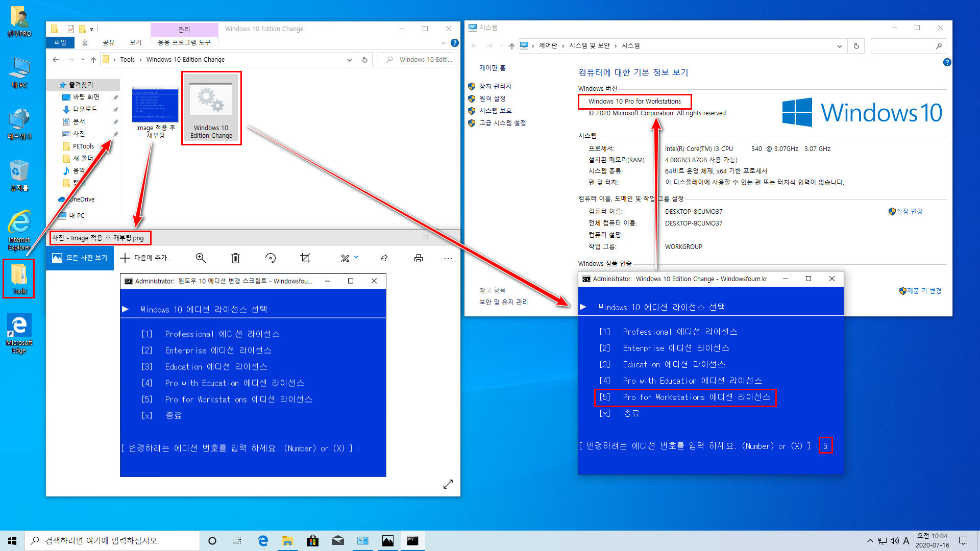Open the Windows Start button
Viewport: 980px width, 551px height.
coord(12,541)
